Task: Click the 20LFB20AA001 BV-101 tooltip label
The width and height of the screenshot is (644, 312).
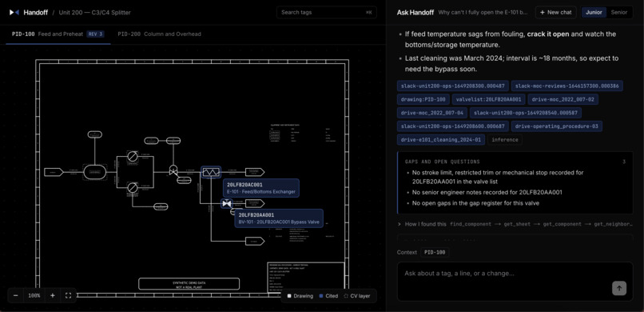Action: coord(279,218)
